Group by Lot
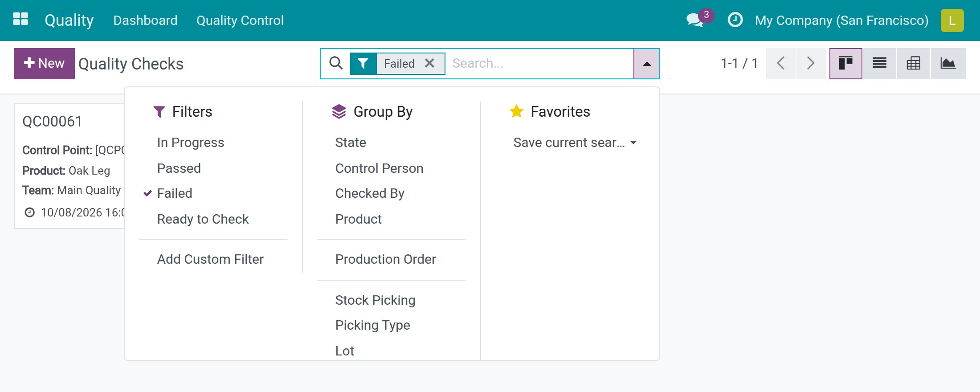 [344, 351]
